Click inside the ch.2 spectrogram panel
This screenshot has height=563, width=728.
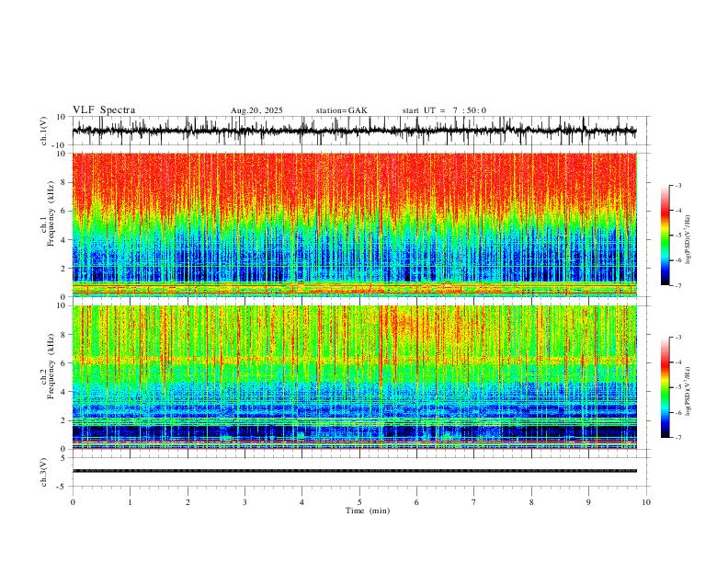pyautogui.click(x=354, y=377)
